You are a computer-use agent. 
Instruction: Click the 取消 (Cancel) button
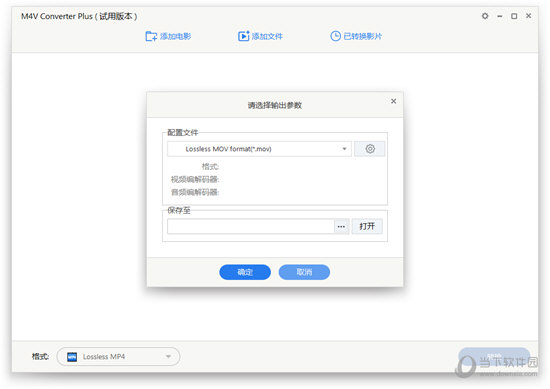(x=304, y=272)
